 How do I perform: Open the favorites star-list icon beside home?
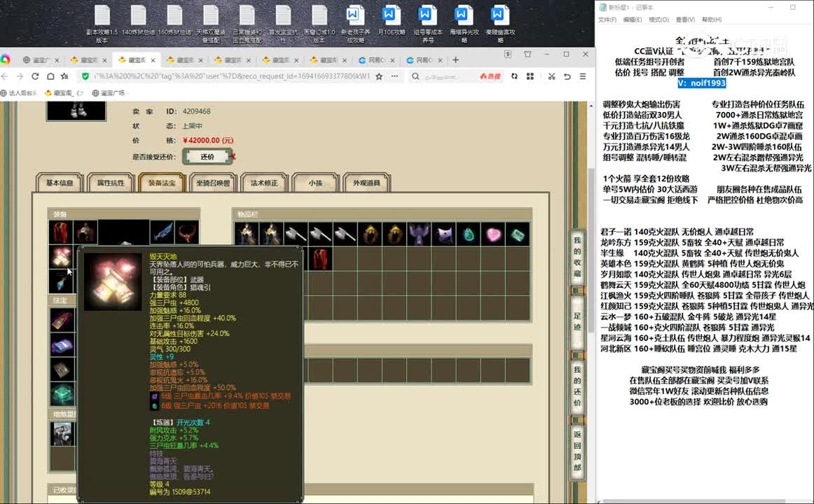pos(65,76)
